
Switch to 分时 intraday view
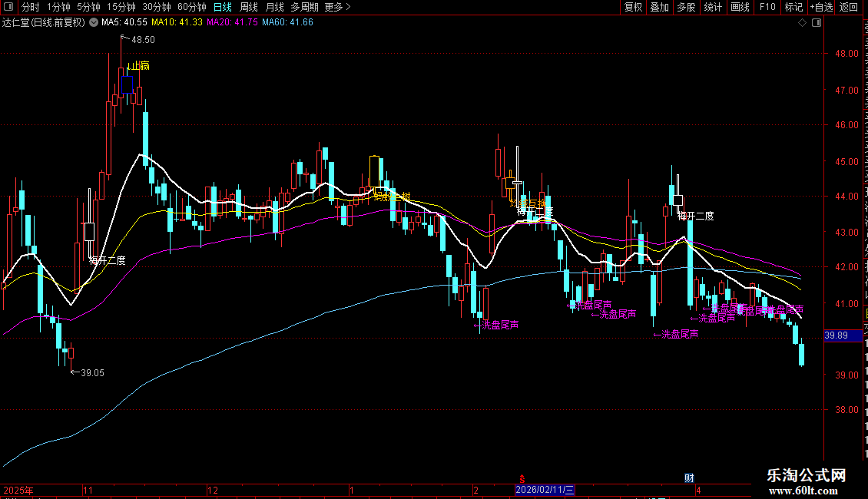[31, 7]
